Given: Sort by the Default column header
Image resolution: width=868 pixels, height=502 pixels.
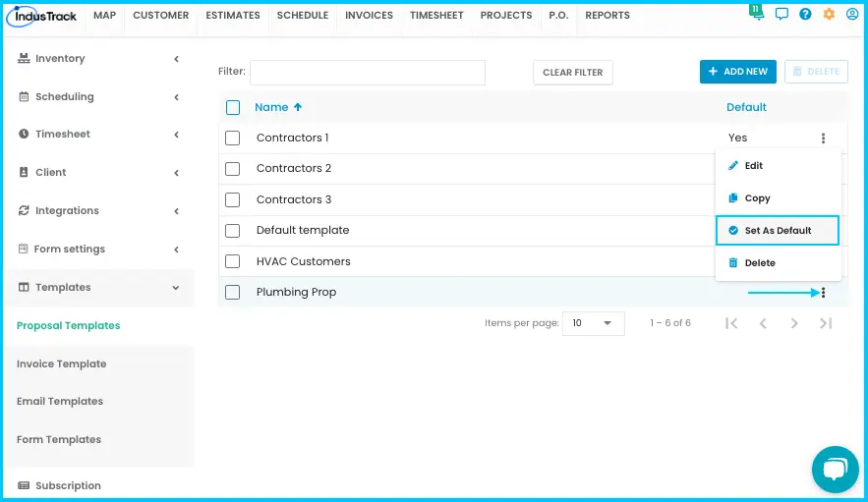Looking at the screenshot, I should [746, 107].
